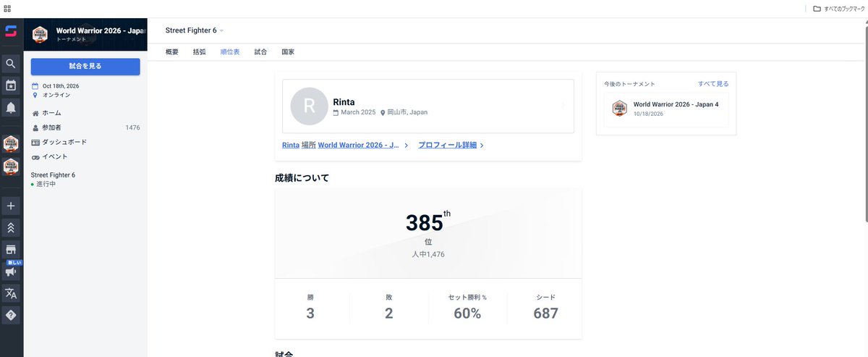Click the 2 losses value
This screenshot has height=357, width=868.
(389, 314)
